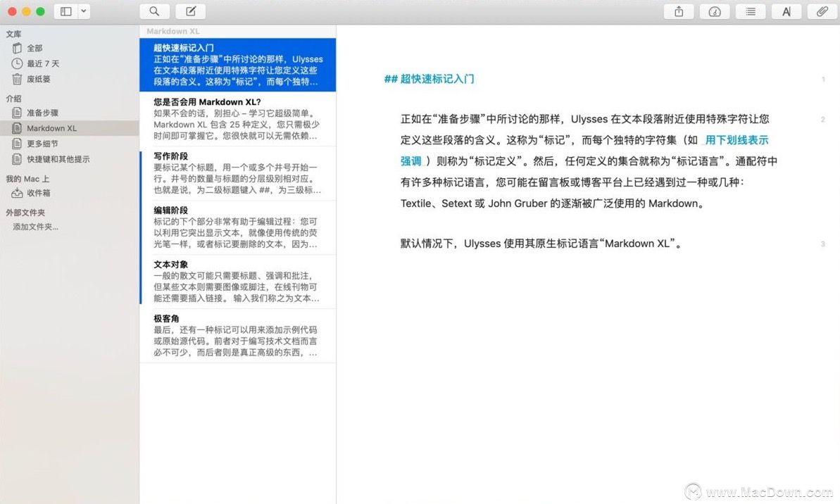Click the ## 超快速标记入门 heading in editor
The height and width of the screenshot is (504, 840).
click(429, 79)
